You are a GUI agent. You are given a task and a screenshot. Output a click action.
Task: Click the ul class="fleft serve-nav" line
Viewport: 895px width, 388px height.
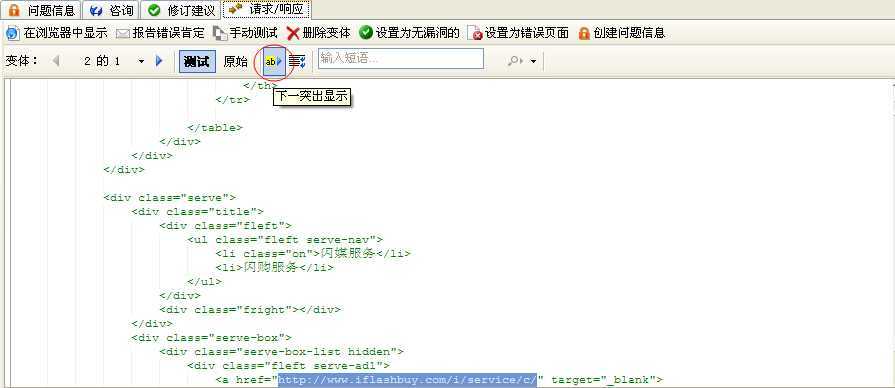[285, 240]
